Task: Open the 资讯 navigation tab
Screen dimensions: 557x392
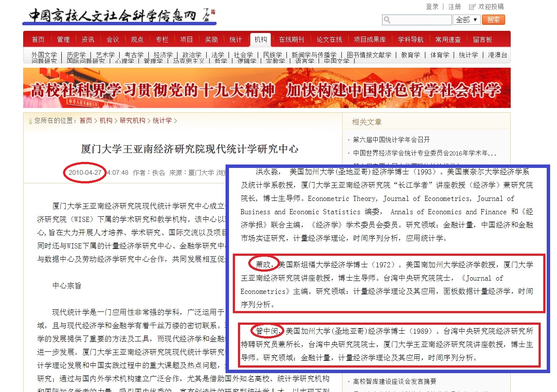Action: pos(88,39)
